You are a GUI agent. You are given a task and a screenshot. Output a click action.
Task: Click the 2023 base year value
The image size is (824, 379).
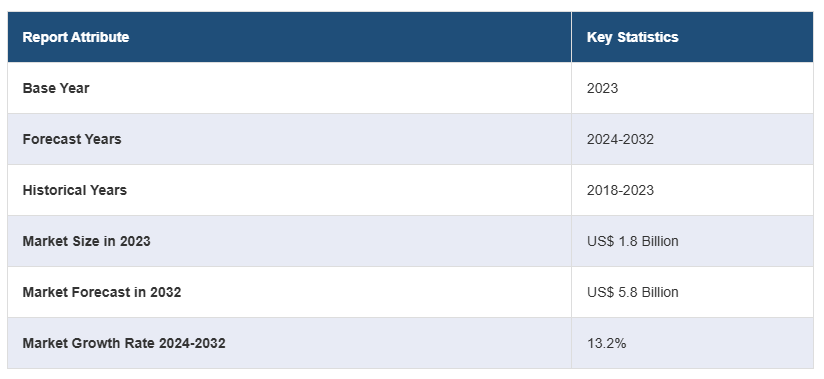click(x=602, y=88)
